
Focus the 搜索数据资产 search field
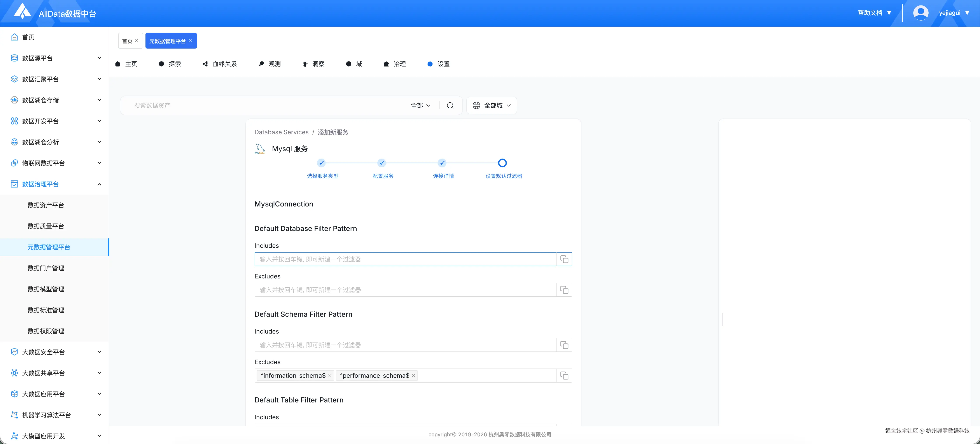(x=266, y=105)
